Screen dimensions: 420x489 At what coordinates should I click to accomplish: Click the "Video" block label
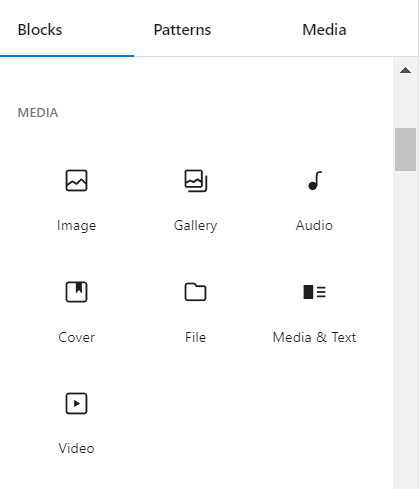point(76,448)
